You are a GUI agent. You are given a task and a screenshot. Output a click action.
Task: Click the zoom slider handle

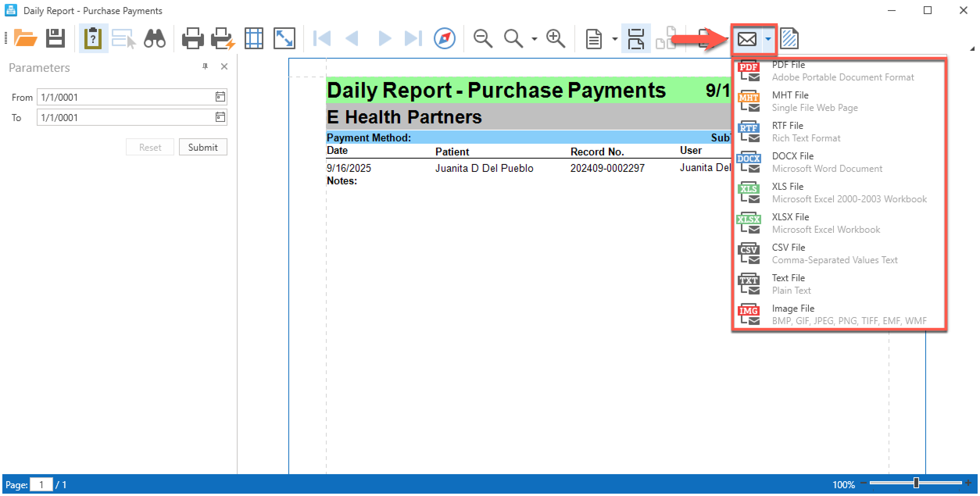[x=916, y=483]
